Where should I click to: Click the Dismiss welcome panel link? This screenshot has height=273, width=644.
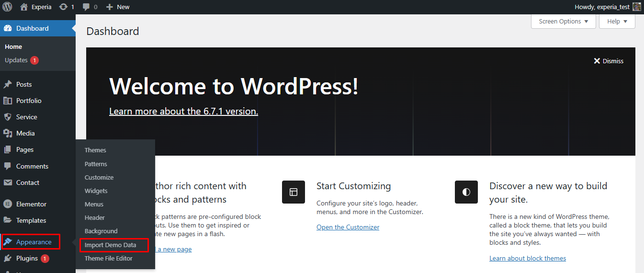tap(609, 61)
